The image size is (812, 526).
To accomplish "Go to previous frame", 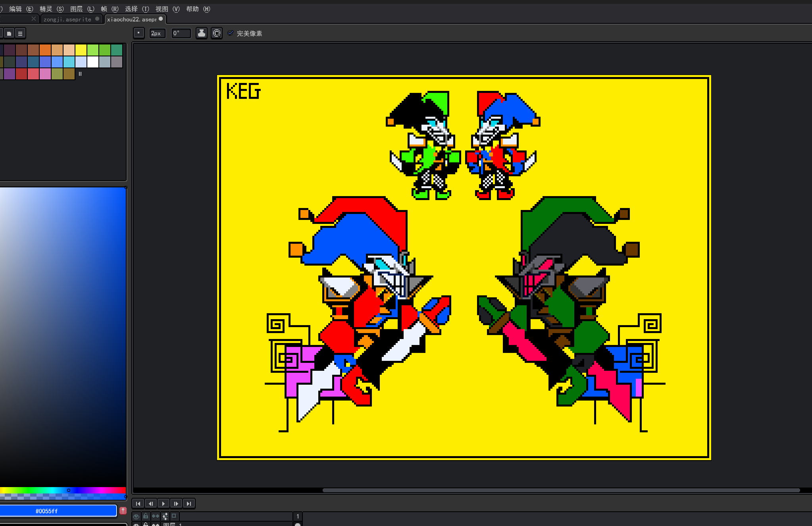I will point(151,503).
